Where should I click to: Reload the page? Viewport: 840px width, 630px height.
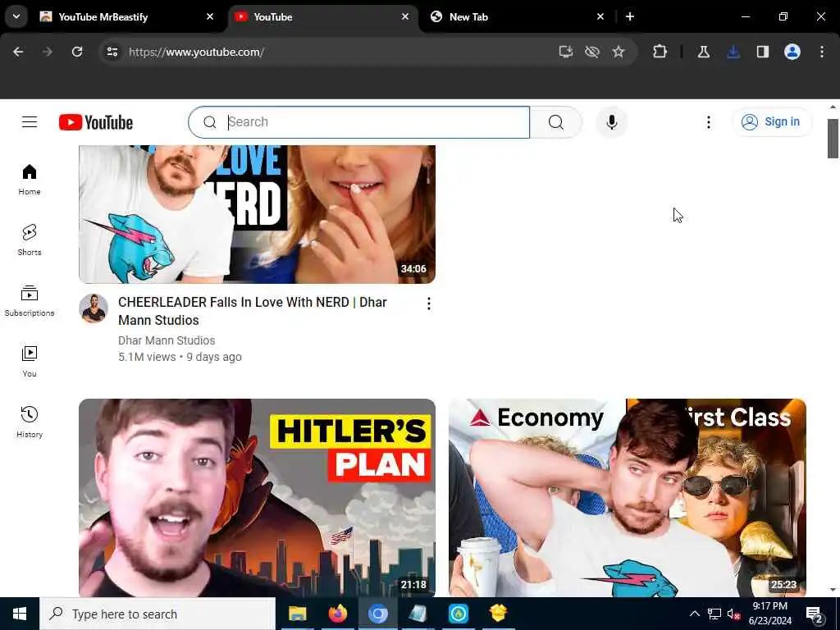tap(77, 52)
